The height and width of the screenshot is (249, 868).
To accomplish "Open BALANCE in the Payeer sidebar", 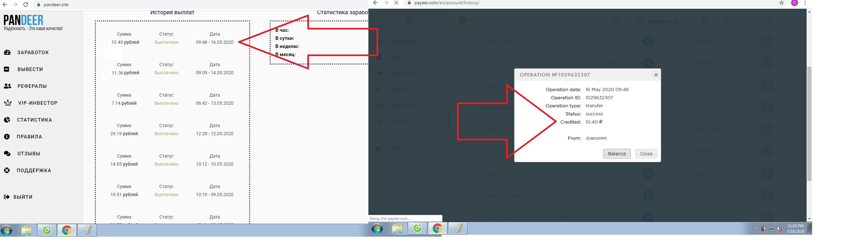I will (x=403, y=41).
